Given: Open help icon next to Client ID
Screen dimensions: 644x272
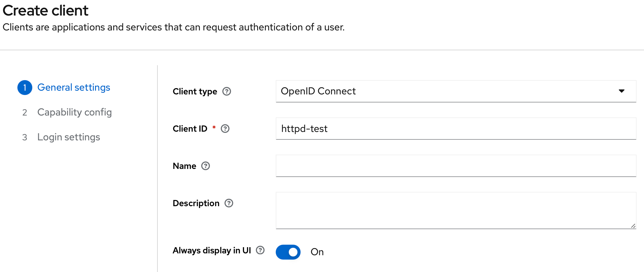Looking at the screenshot, I should 225,129.
